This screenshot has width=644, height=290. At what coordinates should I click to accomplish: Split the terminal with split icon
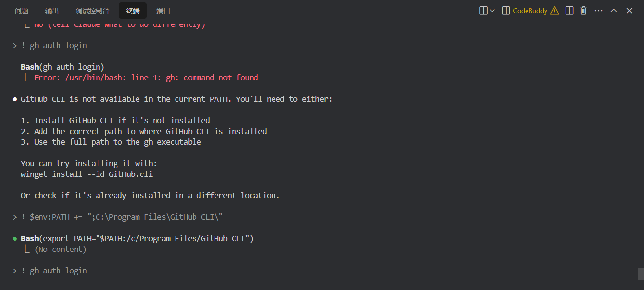pyautogui.click(x=569, y=11)
